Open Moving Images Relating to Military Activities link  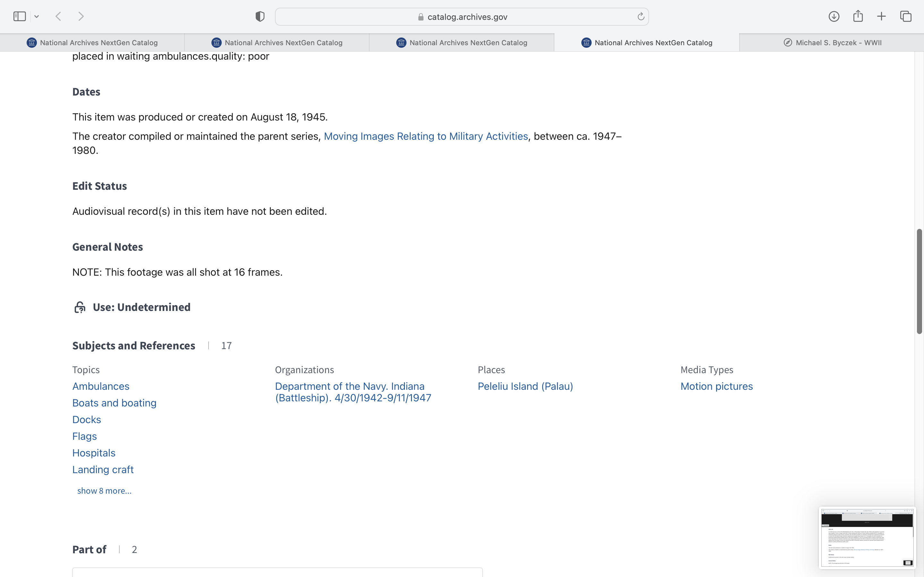click(426, 136)
